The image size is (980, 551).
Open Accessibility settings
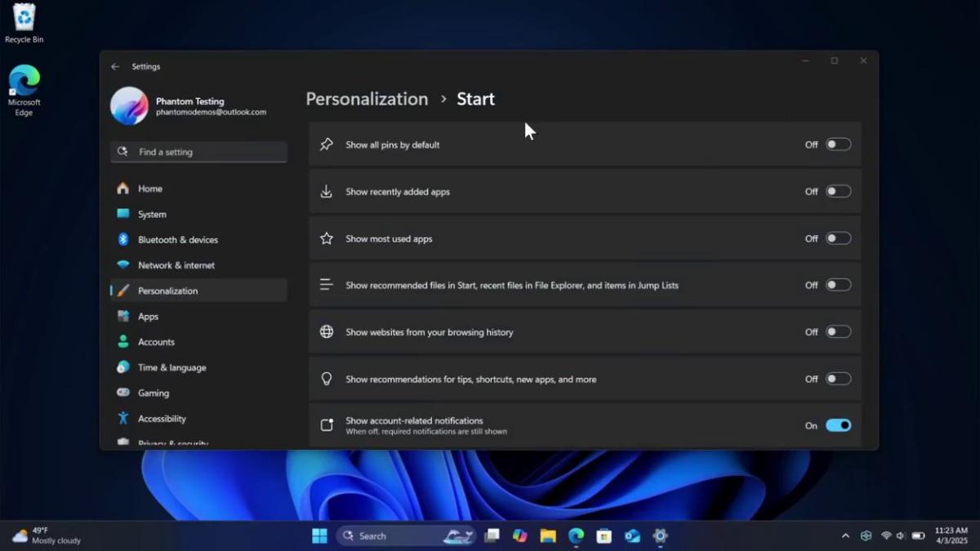point(161,418)
